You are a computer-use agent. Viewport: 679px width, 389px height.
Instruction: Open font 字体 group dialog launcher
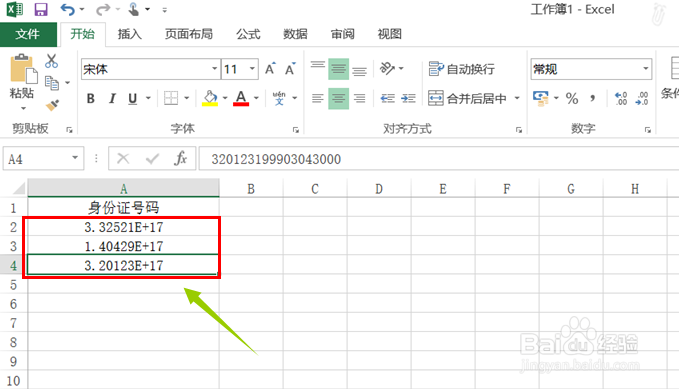click(x=296, y=130)
